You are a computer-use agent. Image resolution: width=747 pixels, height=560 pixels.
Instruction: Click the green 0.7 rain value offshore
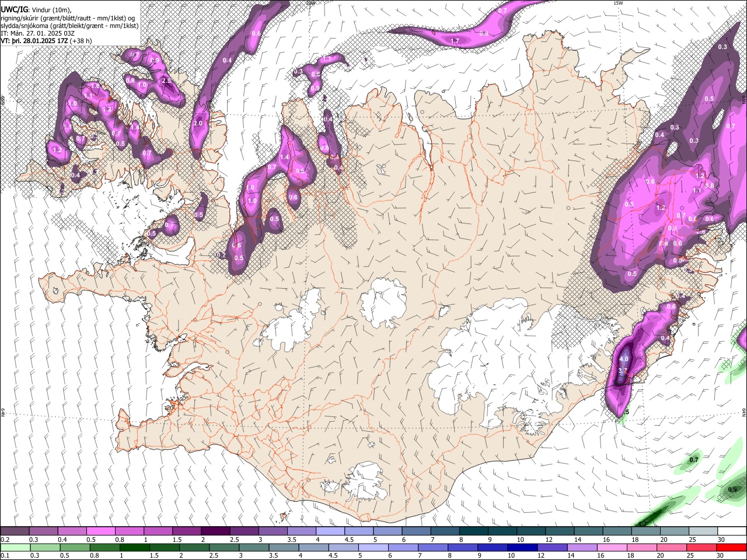694,460
